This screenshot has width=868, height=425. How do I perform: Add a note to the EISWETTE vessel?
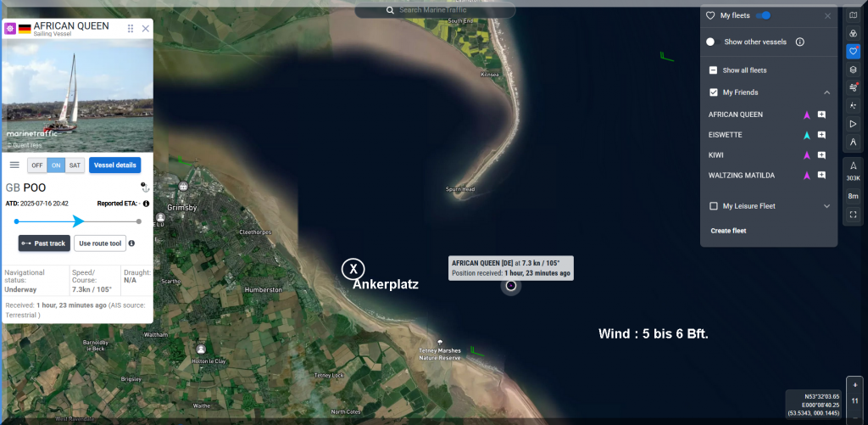coord(821,135)
